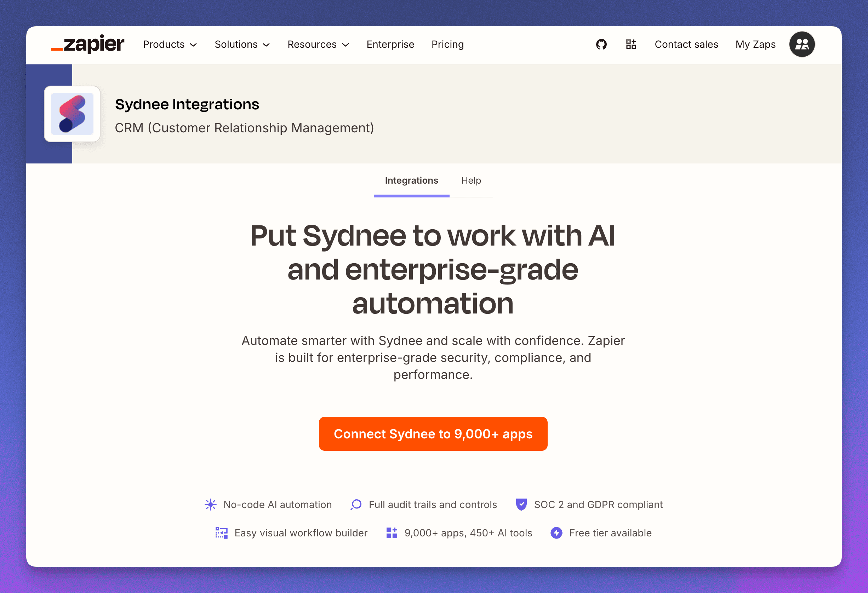Click the CRM (Customer Relationship Management) category text
Image resolution: width=868 pixels, height=593 pixels.
click(244, 128)
